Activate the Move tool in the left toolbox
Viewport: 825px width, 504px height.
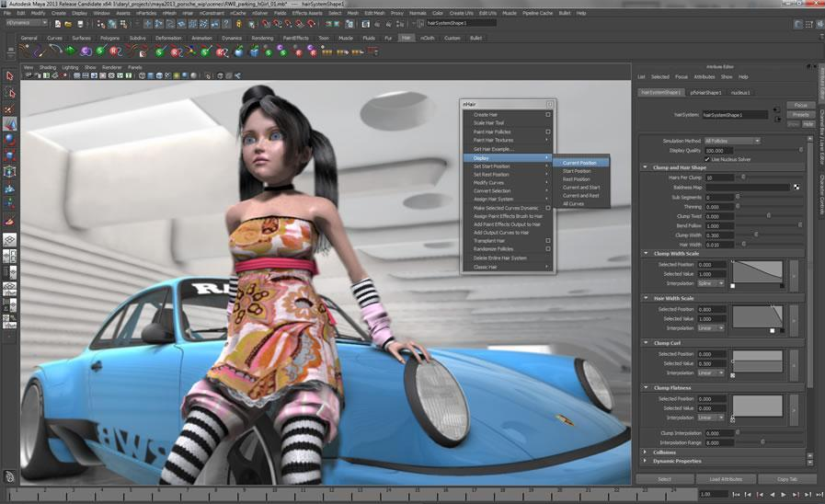coord(9,123)
